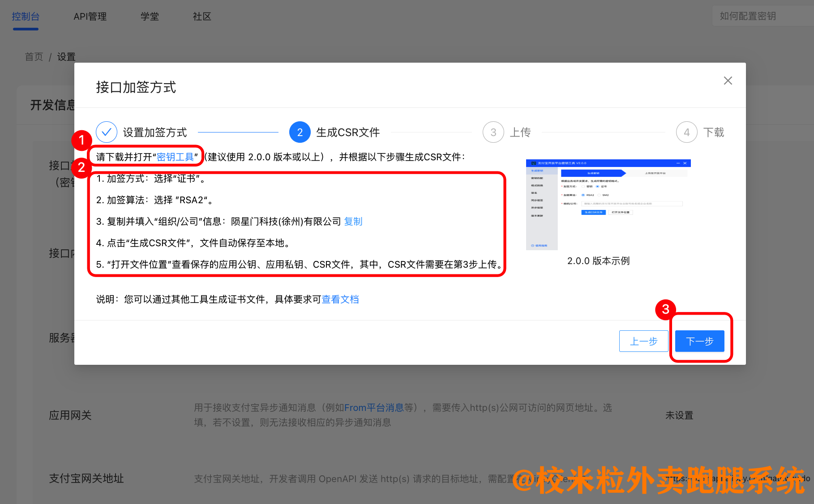
Task: Click the step 3 上传 circle icon
Action: (493, 132)
